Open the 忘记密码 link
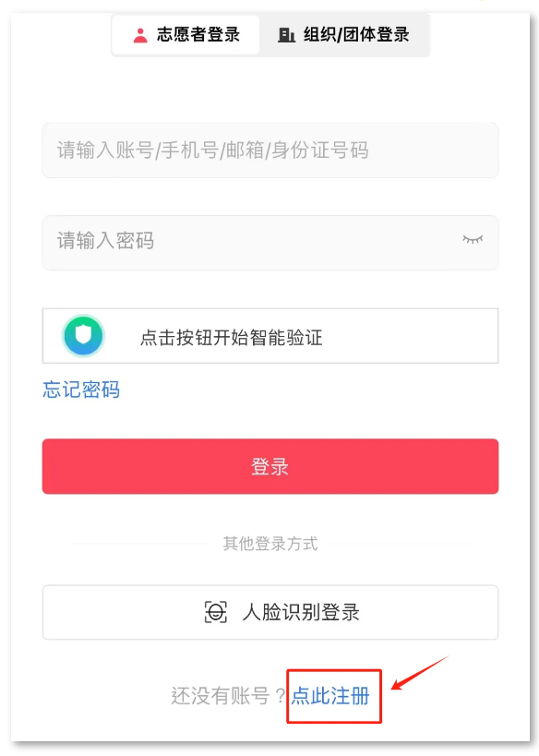Screen dimensions: 539x756 (81, 390)
